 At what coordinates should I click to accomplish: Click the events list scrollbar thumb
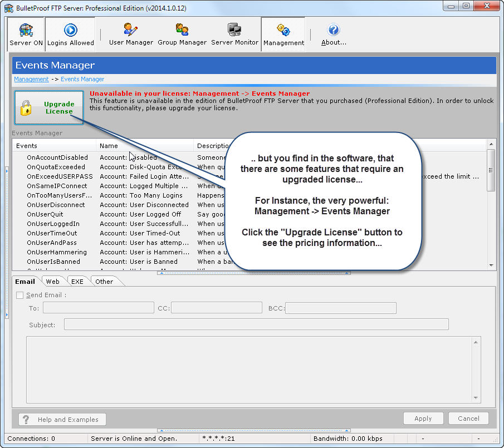point(491,170)
